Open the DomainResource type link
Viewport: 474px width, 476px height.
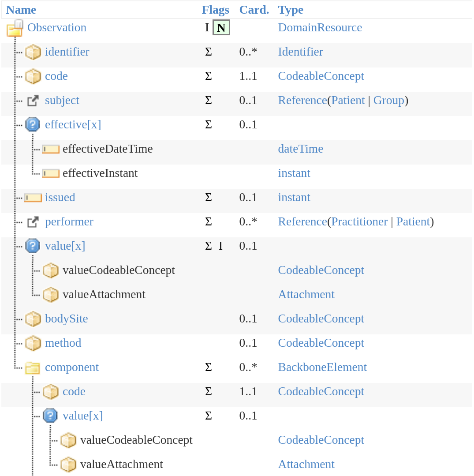point(320,28)
